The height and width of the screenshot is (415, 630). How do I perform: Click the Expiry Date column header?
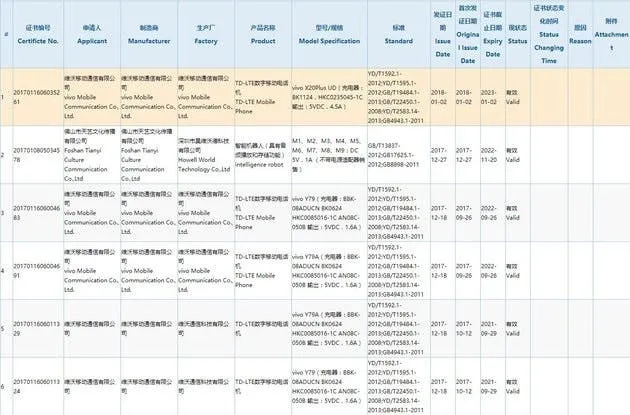tap(492, 35)
